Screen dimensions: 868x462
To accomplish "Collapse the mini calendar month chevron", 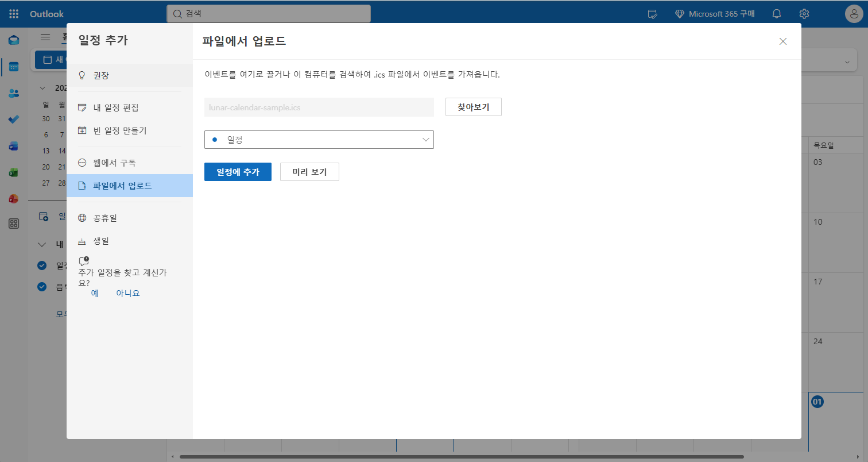I will tap(42, 88).
